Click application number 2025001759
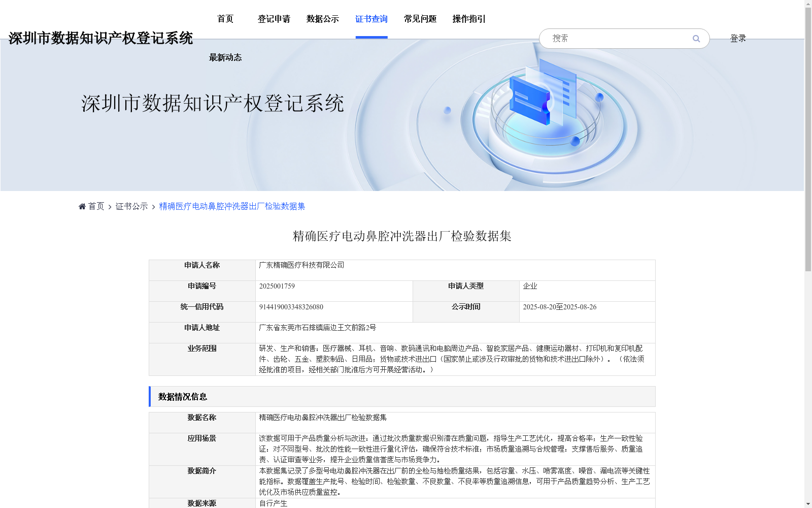Screen dimensions: 812x508 point(277,286)
